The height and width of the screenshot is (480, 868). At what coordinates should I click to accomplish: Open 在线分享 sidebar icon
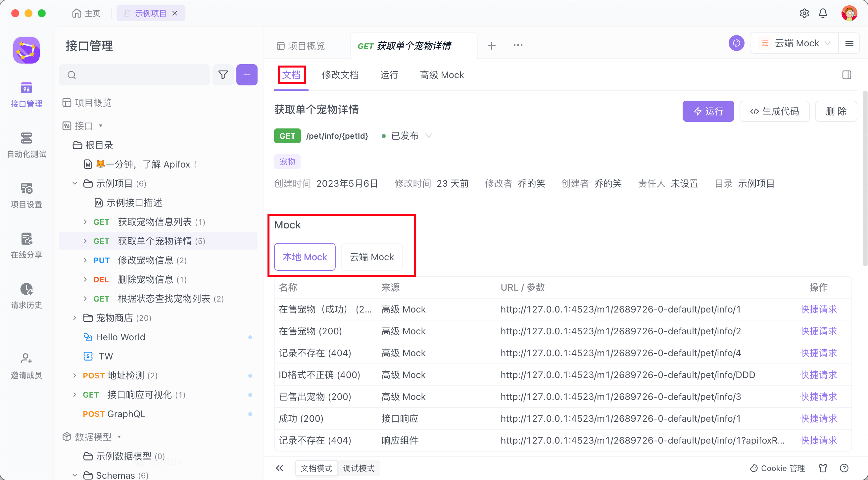[26, 245]
